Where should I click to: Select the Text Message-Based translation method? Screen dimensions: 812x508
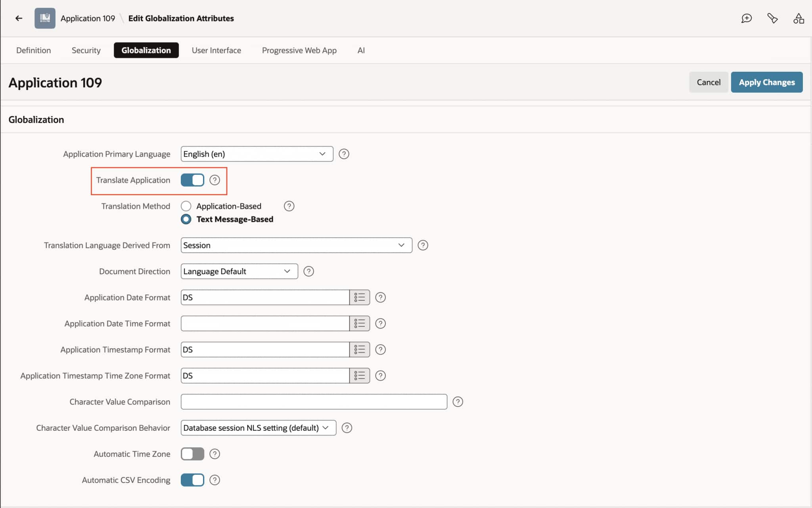coord(186,219)
